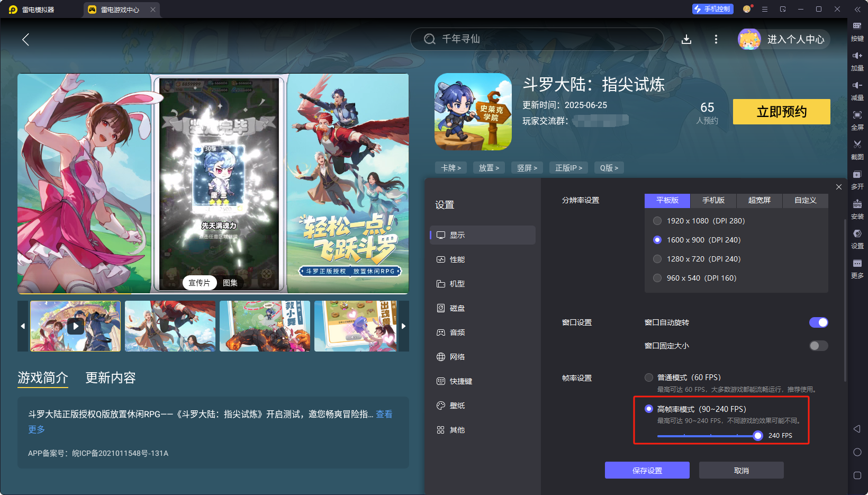Switch to 手机版 resolution tab

[713, 200]
